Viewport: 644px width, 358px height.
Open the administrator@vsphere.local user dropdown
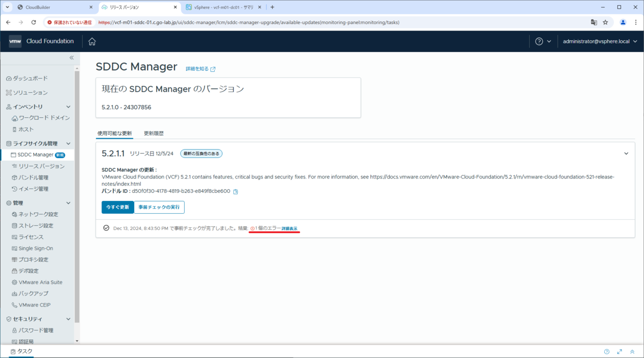599,41
